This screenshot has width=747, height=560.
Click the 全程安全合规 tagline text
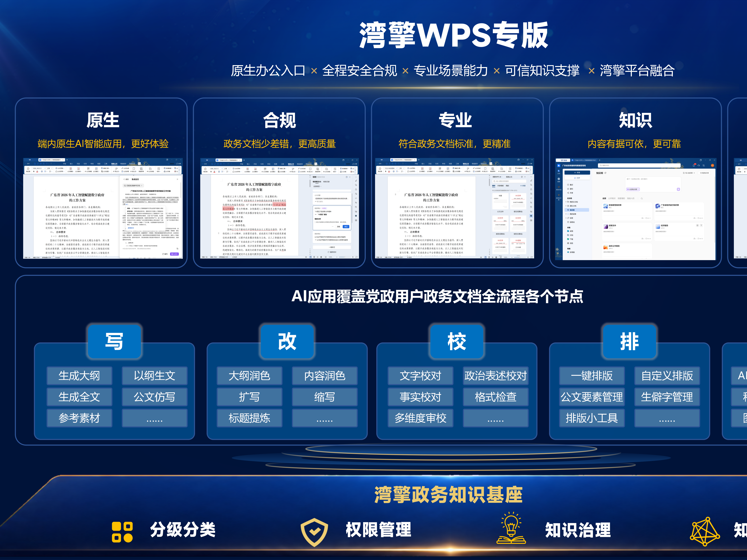[360, 71]
